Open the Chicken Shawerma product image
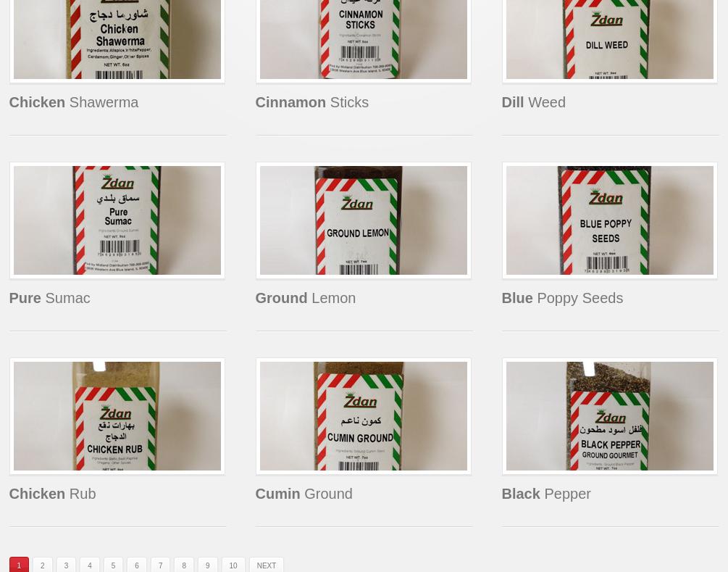This screenshot has width=728, height=572. [x=117, y=39]
